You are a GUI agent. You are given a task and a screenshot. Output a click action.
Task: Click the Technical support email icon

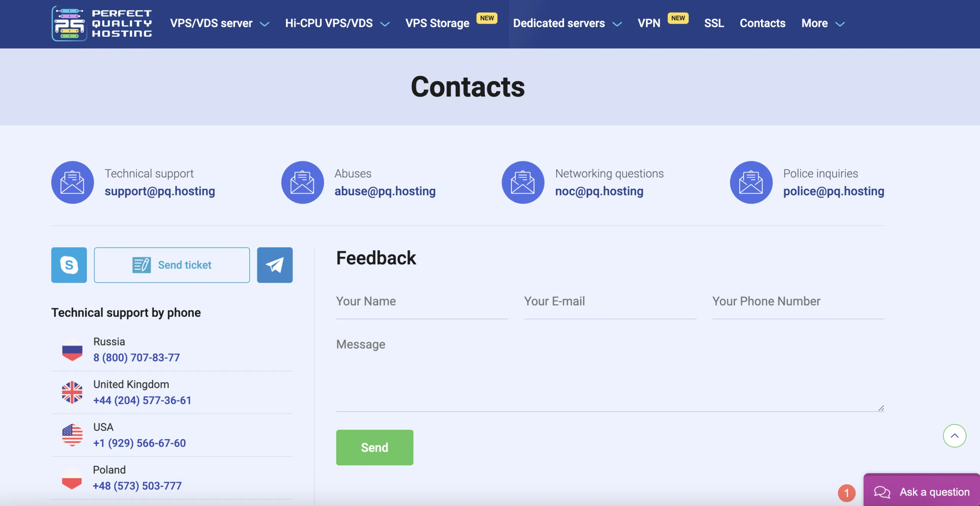pos(73,182)
